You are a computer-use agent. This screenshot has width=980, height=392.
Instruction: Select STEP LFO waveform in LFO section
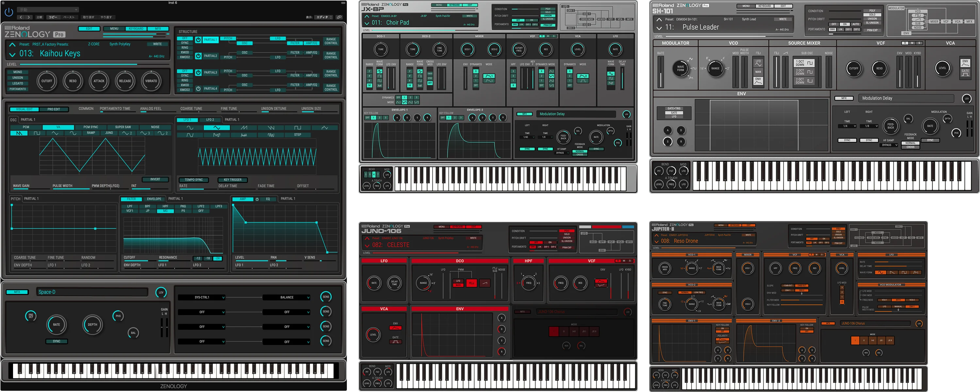tap(298, 135)
